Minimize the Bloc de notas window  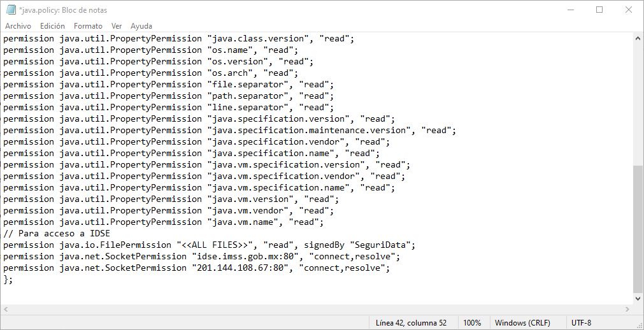click(x=571, y=10)
